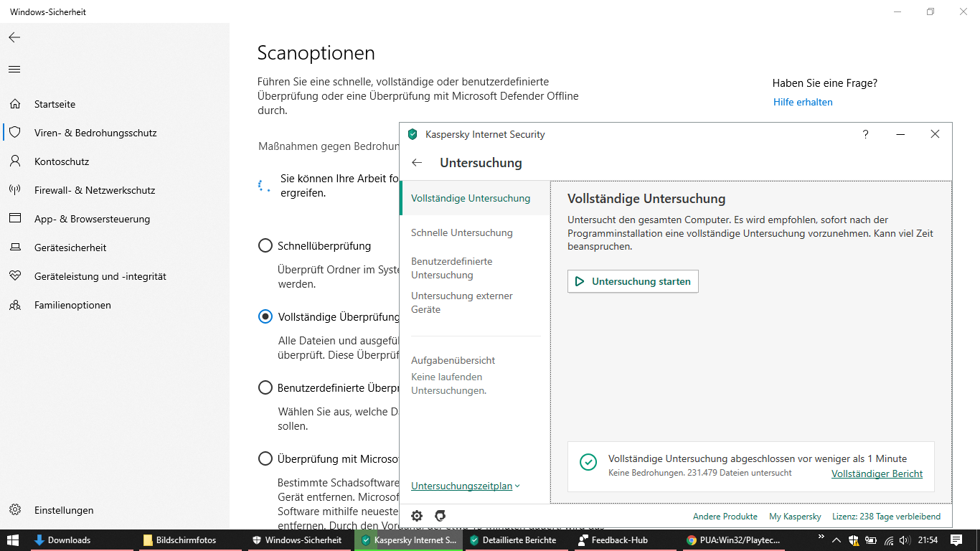This screenshot has height=551, width=980.
Task: Click the 'Haben Sie eine Frage?' heading
Action: (x=825, y=83)
